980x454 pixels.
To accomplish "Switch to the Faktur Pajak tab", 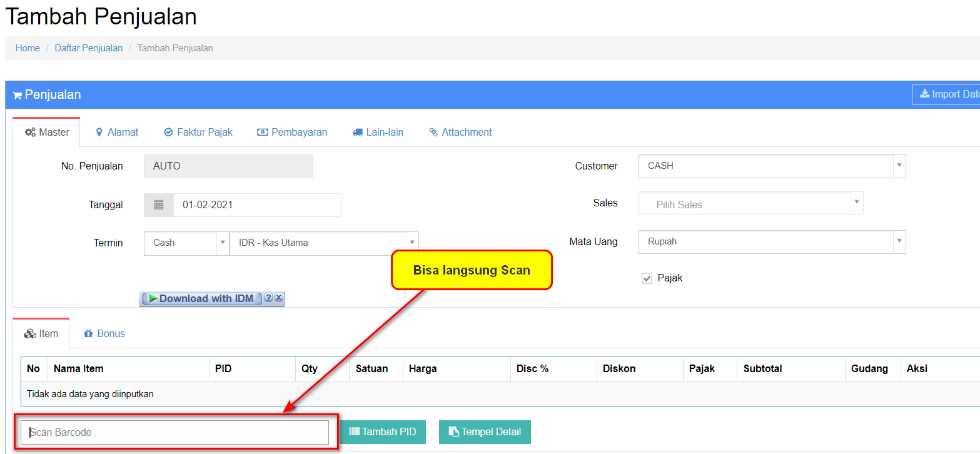I will click(x=198, y=133).
